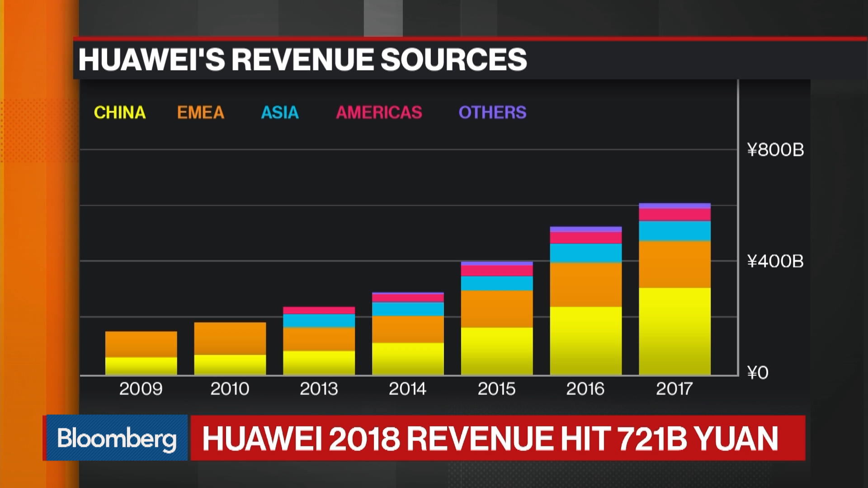Select the yellow China segment of the 2009 bar
The image size is (868, 488).
(x=141, y=366)
